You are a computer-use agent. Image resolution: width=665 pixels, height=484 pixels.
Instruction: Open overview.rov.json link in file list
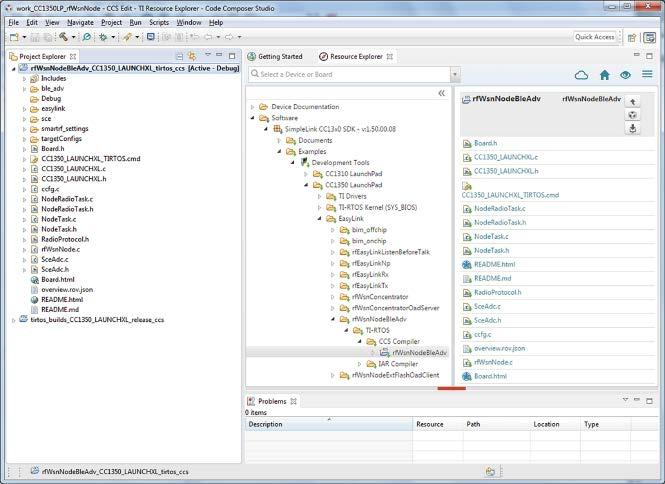click(x=500, y=348)
